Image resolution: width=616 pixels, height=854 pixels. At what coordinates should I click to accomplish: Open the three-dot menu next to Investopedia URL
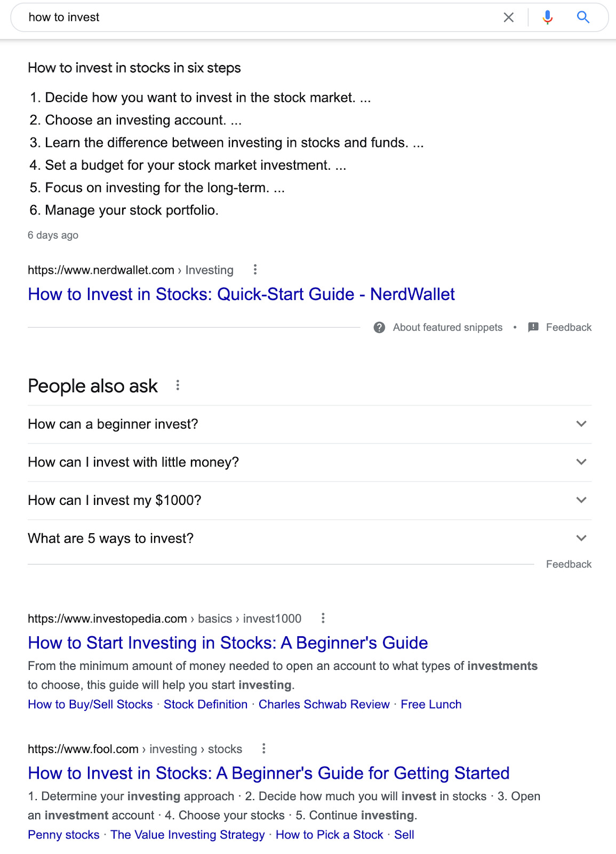click(324, 618)
